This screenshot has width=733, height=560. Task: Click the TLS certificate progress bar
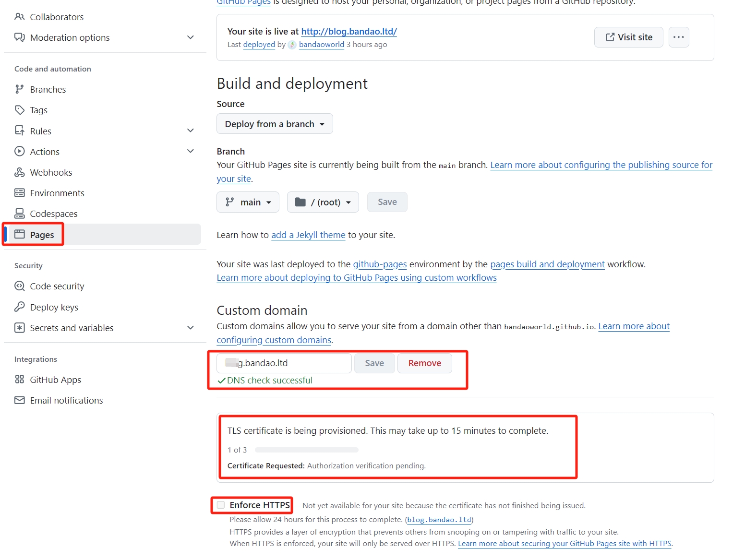coord(307,450)
